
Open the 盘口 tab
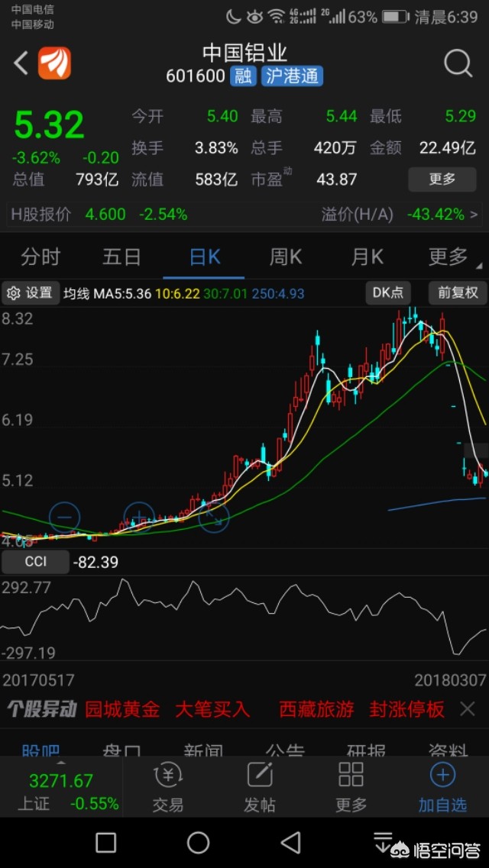(121, 750)
